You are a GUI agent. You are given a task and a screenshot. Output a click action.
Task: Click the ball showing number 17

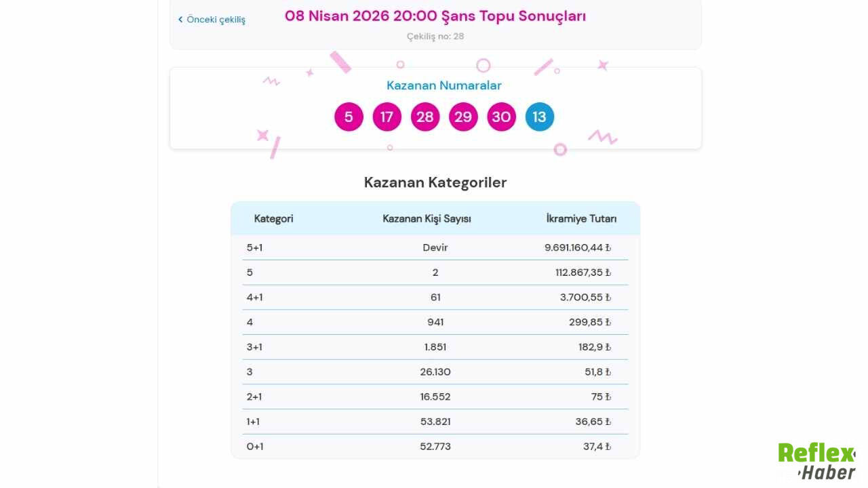click(x=387, y=117)
